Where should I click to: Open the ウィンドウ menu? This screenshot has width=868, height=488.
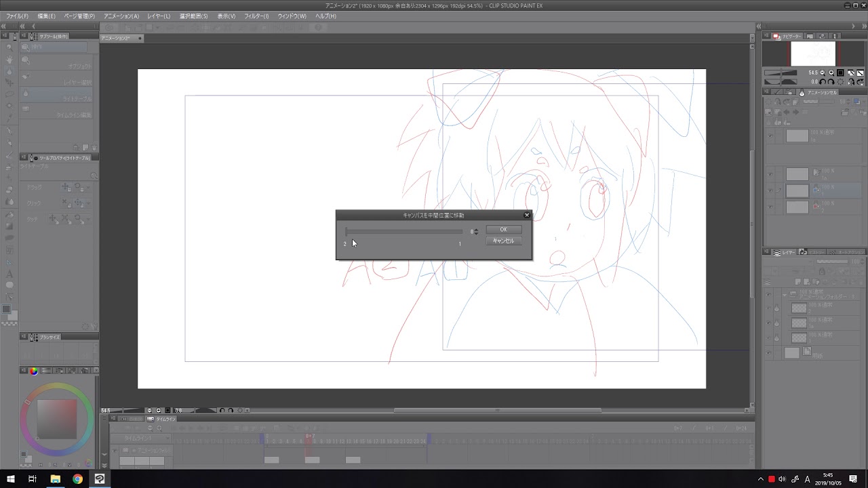click(x=293, y=16)
